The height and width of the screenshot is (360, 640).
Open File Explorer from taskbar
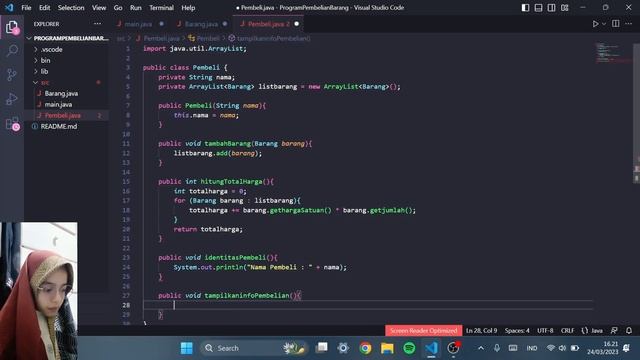[387, 348]
